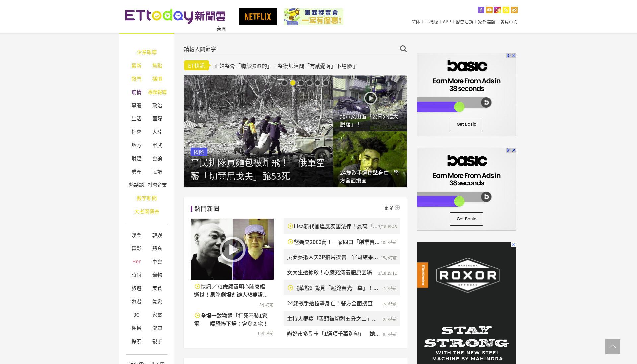Viewport: 637px width, 364px height.
Task: Play the 北市文山區 公寓外牆 video
Action: click(x=370, y=98)
